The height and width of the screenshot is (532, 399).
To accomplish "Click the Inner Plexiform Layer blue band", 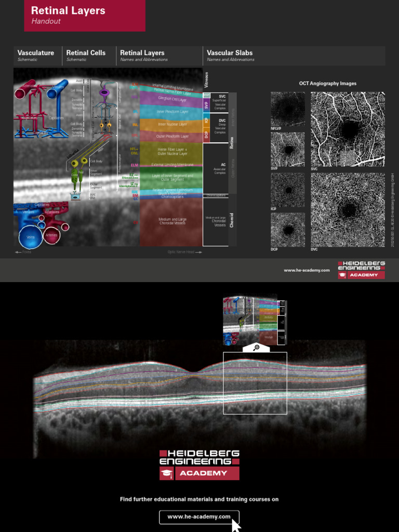I will pos(171,112).
